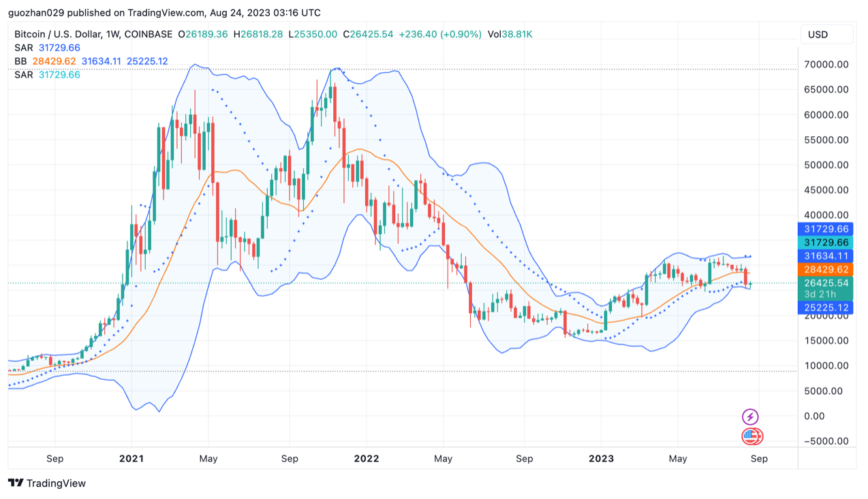Image resolution: width=868 pixels, height=499 pixels.
Task: Click the close price C26425.54 in header
Action: tap(368, 34)
